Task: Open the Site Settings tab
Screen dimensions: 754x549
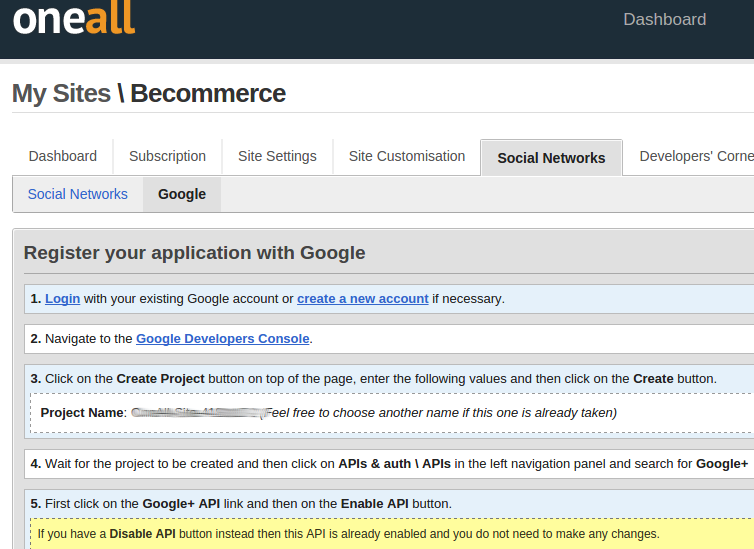Action: 277,156
